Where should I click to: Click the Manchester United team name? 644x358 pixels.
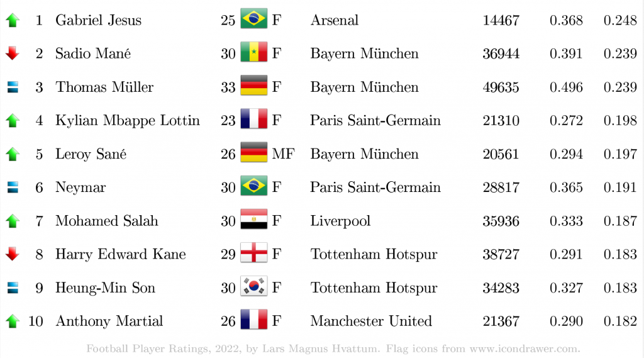click(x=371, y=321)
